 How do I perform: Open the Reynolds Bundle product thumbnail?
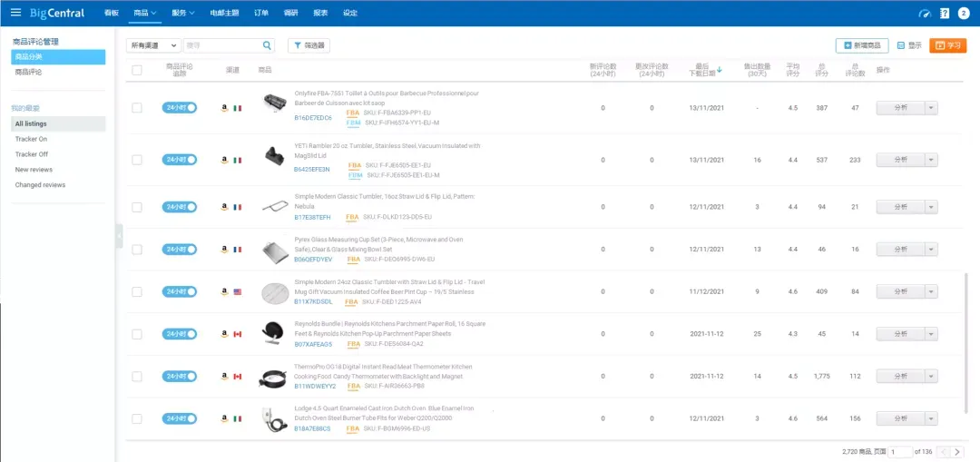[273, 331]
